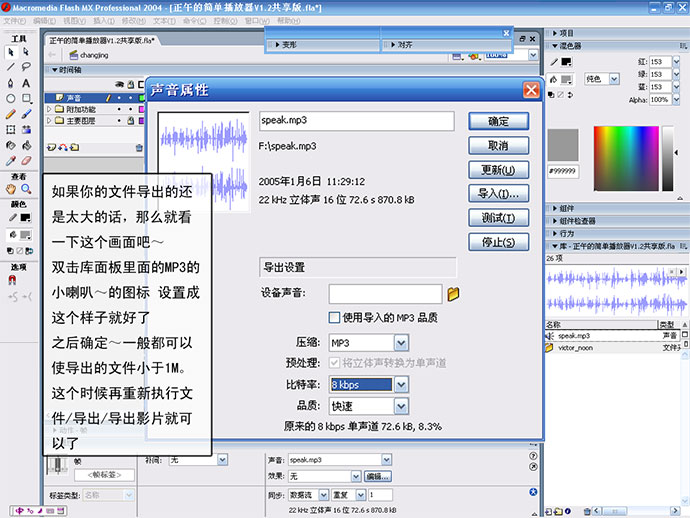Image resolution: width=690 pixels, height=518 pixels.
Task: Select the Pen tool
Action: (x=11, y=83)
